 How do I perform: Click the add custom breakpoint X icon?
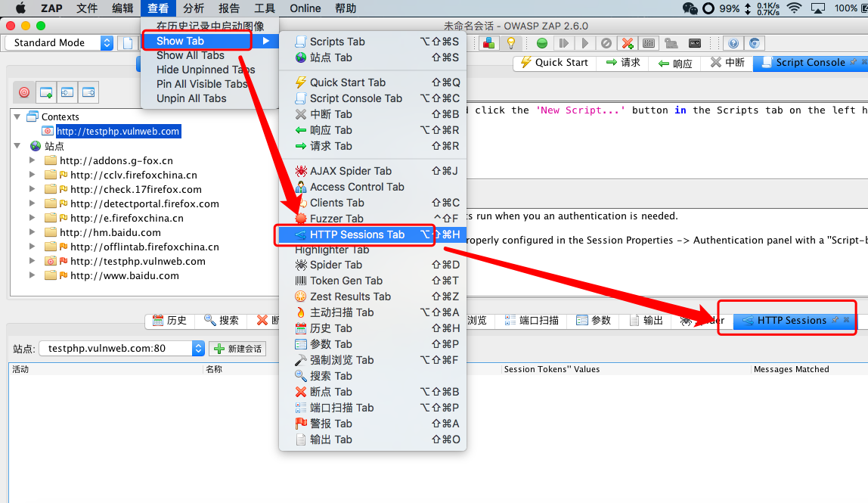(628, 43)
